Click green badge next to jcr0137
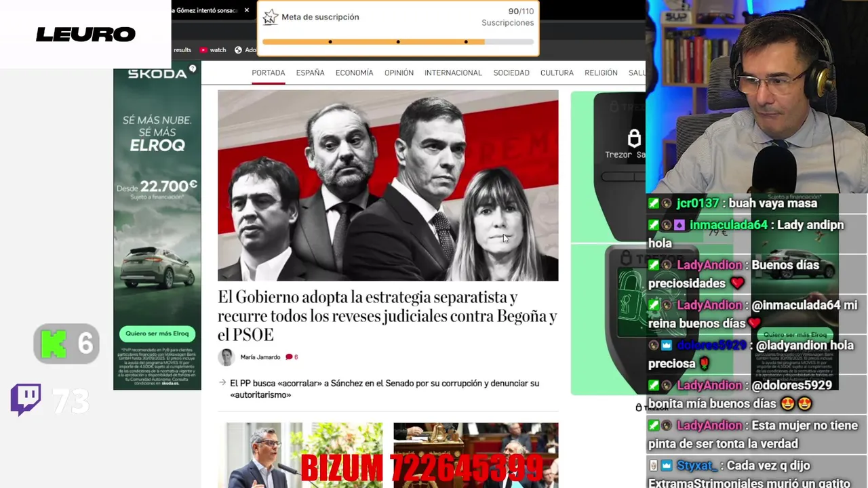This screenshot has width=868, height=488. tap(654, 203)
